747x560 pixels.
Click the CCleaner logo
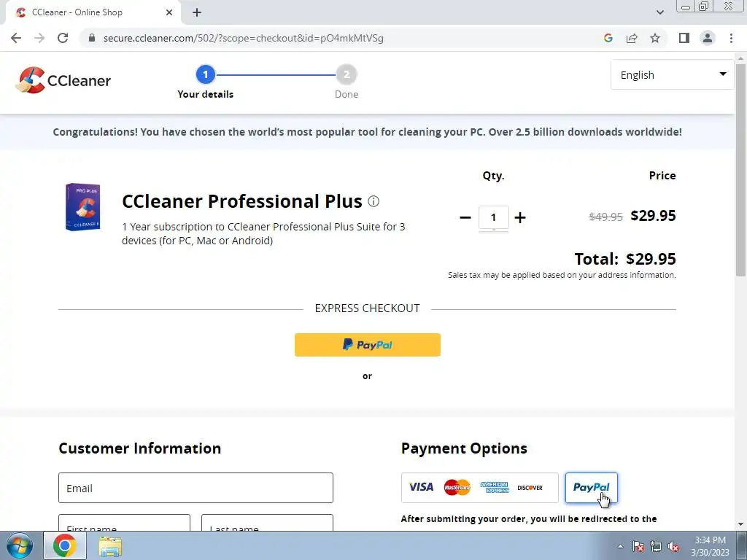click(63, 80)
